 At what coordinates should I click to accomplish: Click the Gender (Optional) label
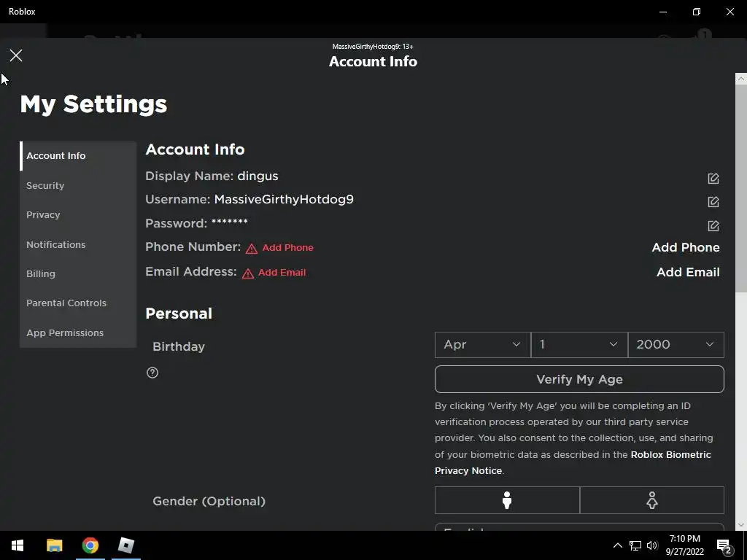209,501
